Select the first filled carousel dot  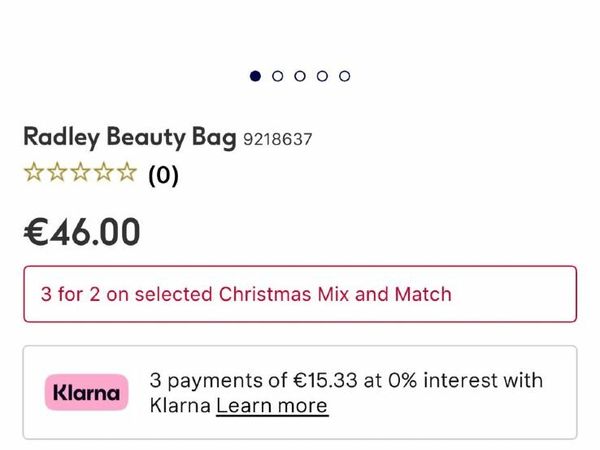tap(256, 76)
